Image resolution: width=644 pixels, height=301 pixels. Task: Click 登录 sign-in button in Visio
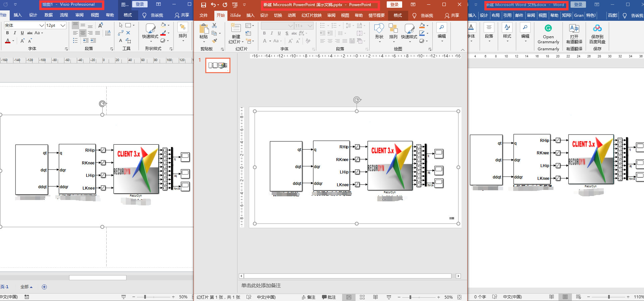tap(140, 4)
